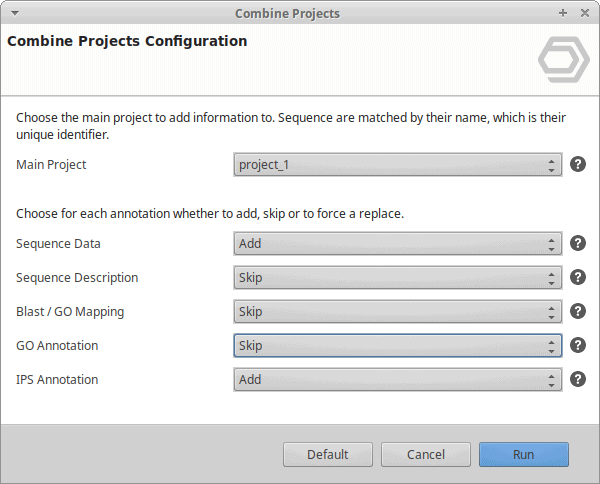Image resolution: width=600 pixels, height=484 pixels.
Task: Click the Combine Projects title bar
Action: [287, 13]
